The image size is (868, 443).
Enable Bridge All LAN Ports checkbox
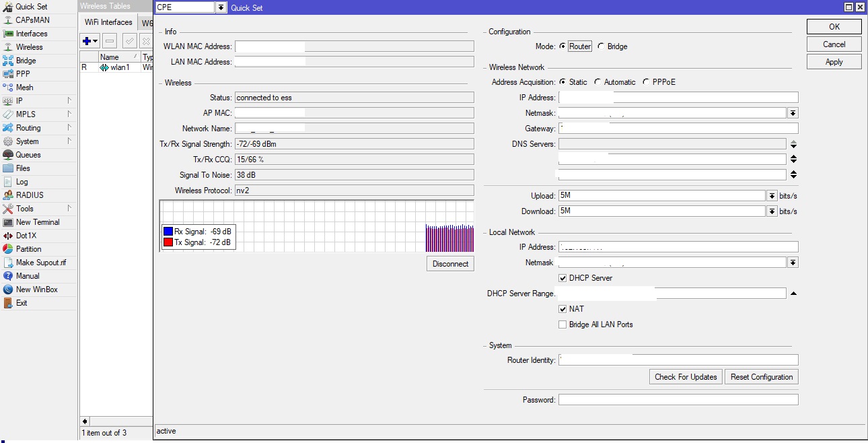[563, 325]
